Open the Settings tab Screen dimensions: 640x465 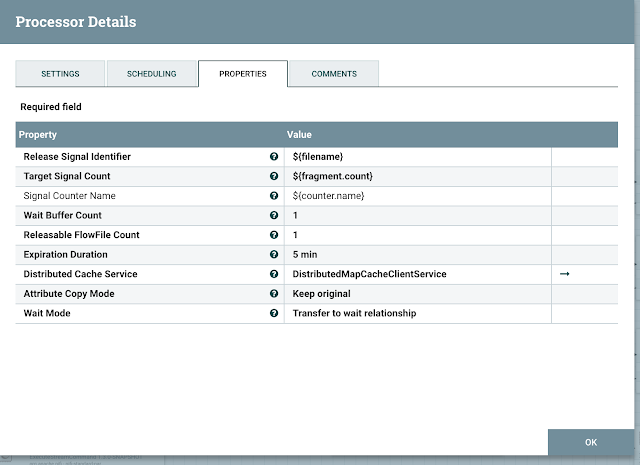60,73
